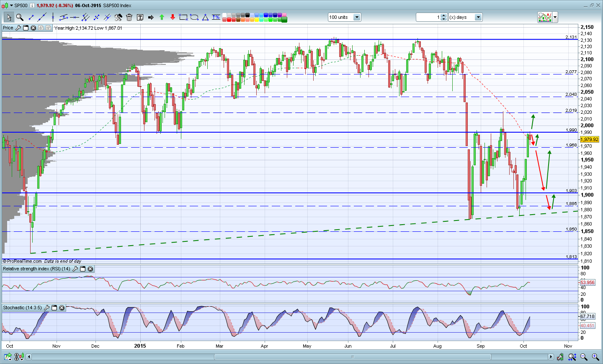
Task: Select the arrow cursor tool
Action: point(9,17)
